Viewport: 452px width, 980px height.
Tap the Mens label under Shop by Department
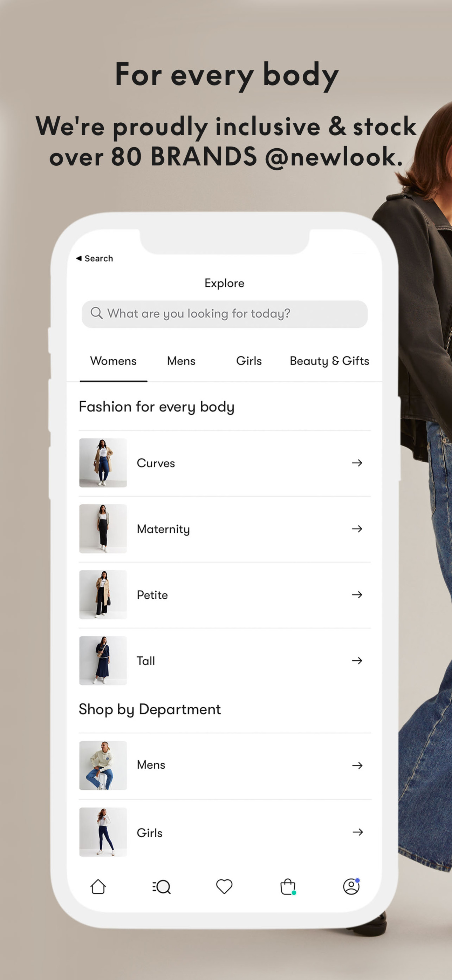tap(151, 765)
